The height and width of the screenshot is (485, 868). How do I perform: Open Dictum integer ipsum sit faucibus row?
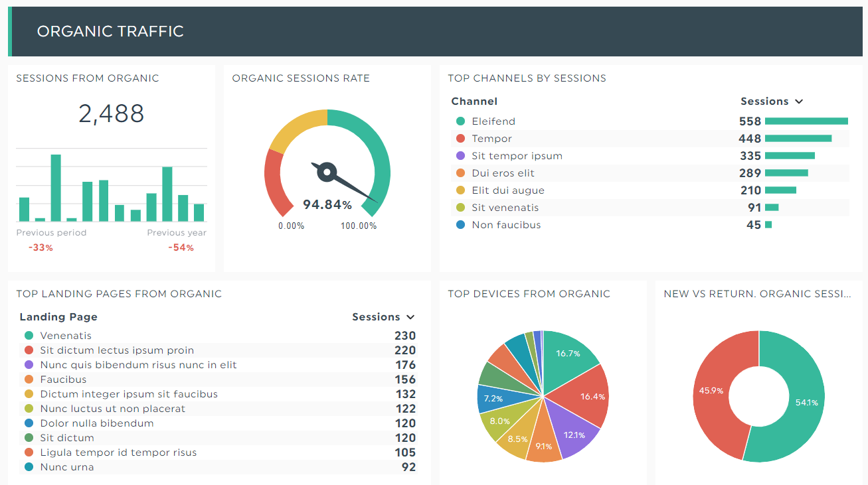[219, 394]
